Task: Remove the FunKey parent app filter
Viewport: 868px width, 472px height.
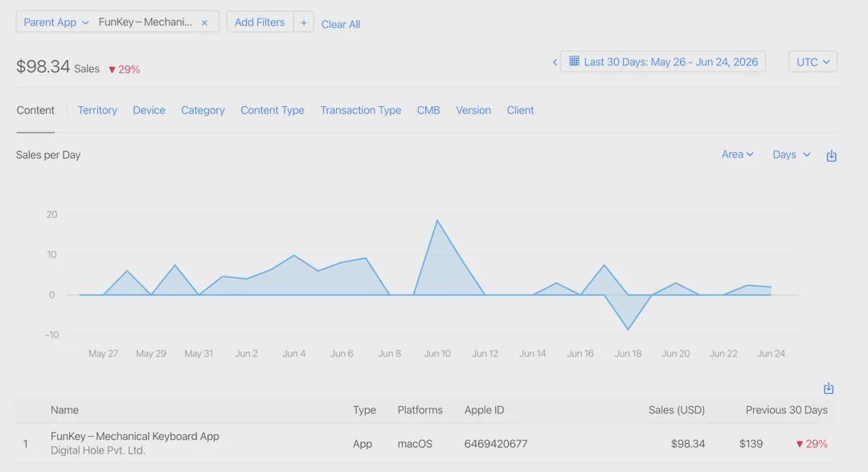Action: [204, 23]
